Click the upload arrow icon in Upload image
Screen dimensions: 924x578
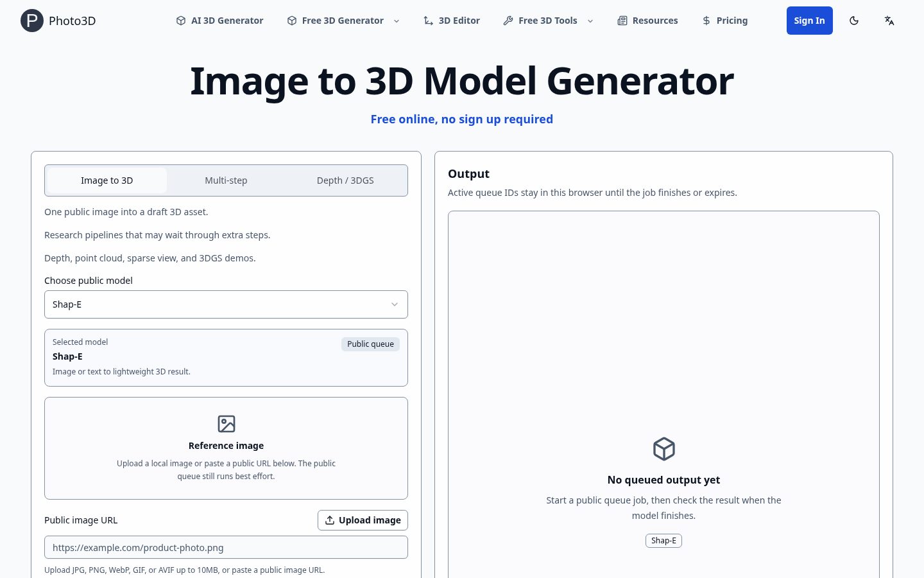pyautogui.click(x=330, y=520)
